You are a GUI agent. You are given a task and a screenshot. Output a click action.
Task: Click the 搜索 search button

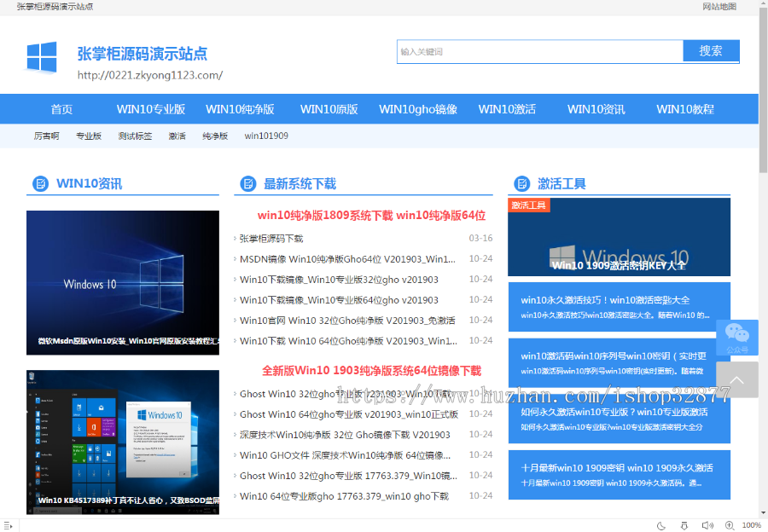tap(711, 50)
